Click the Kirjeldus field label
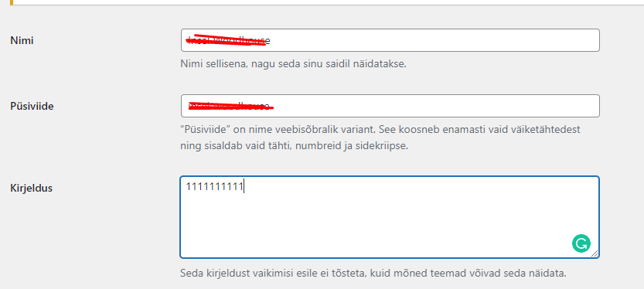Screen dimensions: 644x289 pyautogui.click(x=31, y=189)
